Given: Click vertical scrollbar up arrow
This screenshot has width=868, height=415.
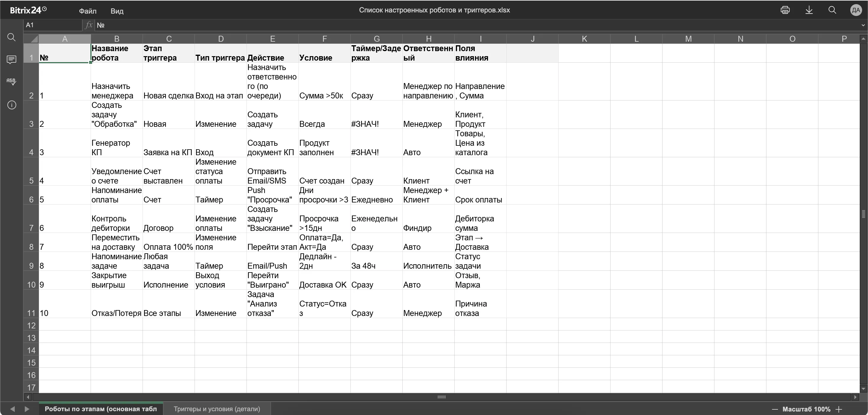Looking at the screenshot, I should tap(863, 39).
